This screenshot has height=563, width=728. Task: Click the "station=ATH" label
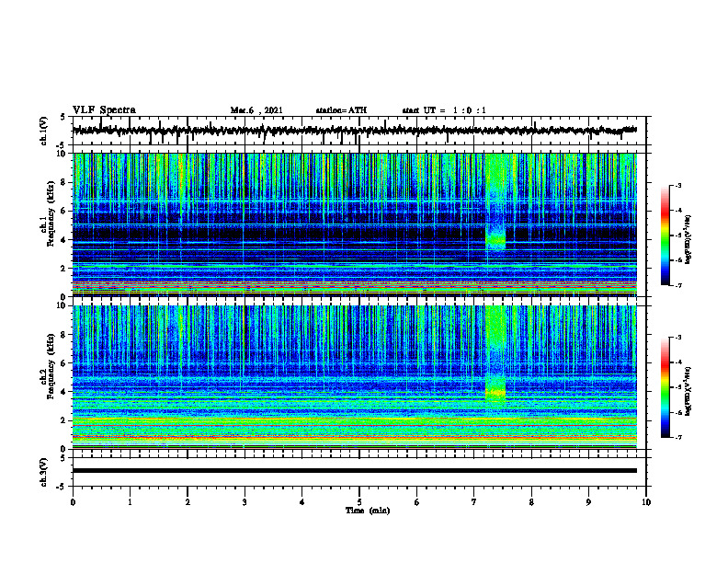click(x=341, y=110)
